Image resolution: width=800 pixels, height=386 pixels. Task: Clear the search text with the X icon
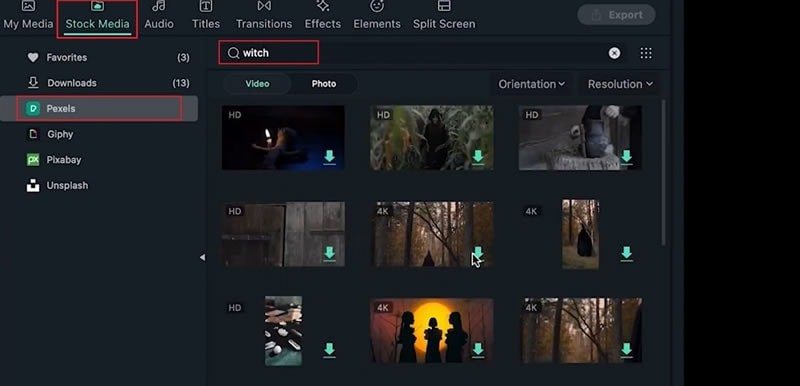pyautogui.click(x=614, y=53)
